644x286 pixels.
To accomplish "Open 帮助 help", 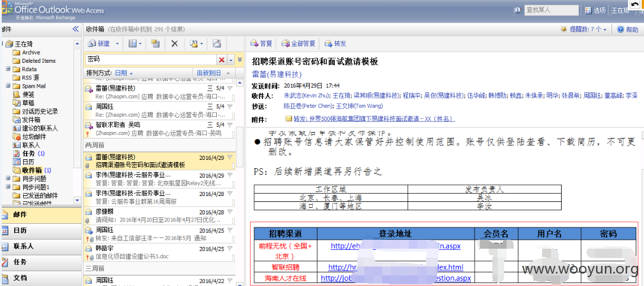I will coord(629,29).
